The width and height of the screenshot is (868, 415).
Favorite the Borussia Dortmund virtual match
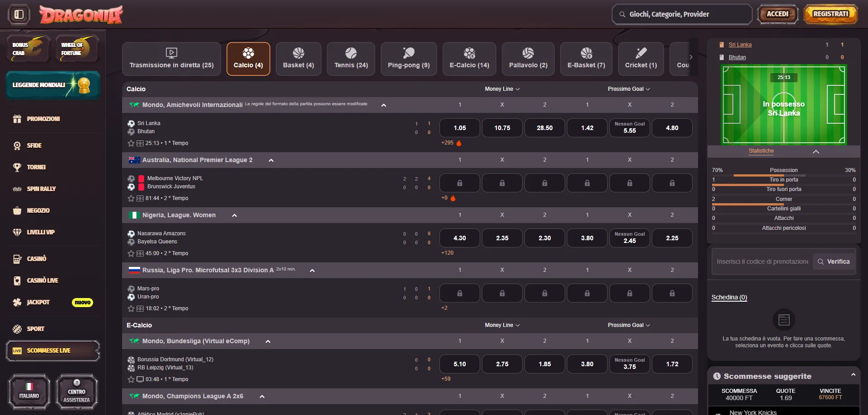tap(131, 379)
